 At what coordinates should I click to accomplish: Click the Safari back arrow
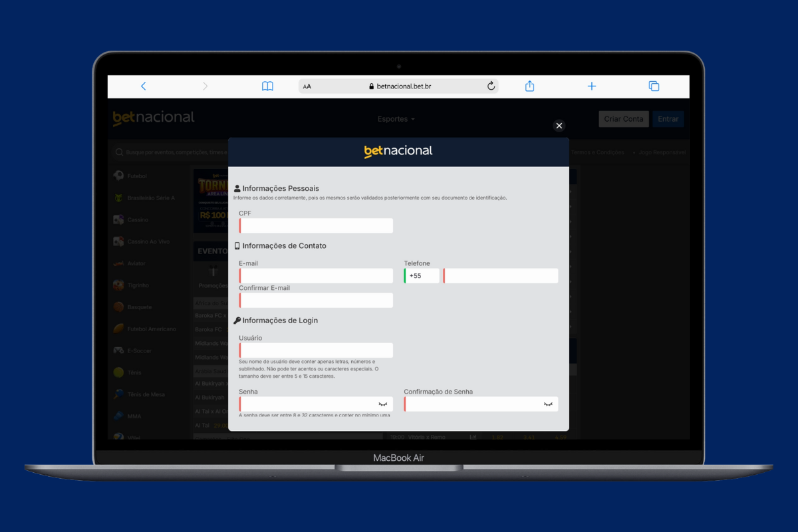143,86
